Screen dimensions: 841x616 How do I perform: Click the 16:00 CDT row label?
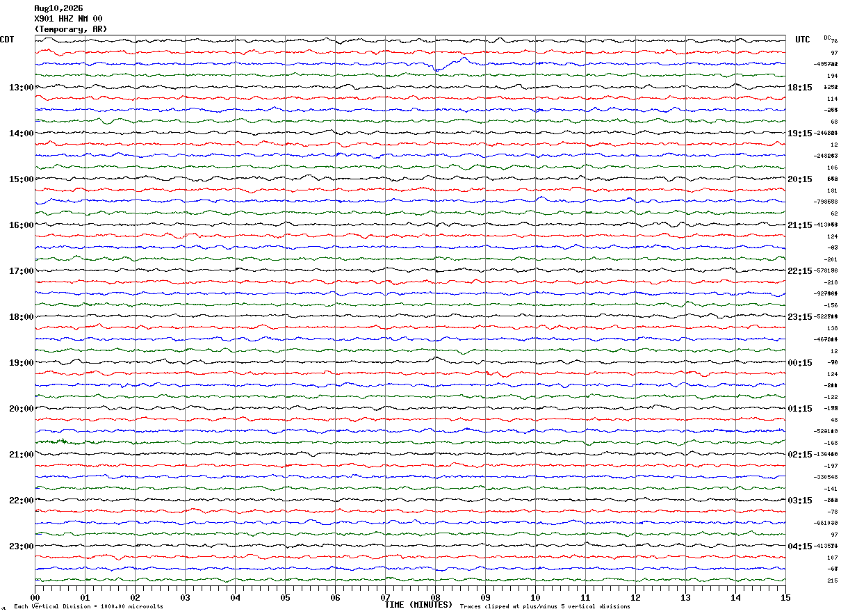tap(21, 225)
